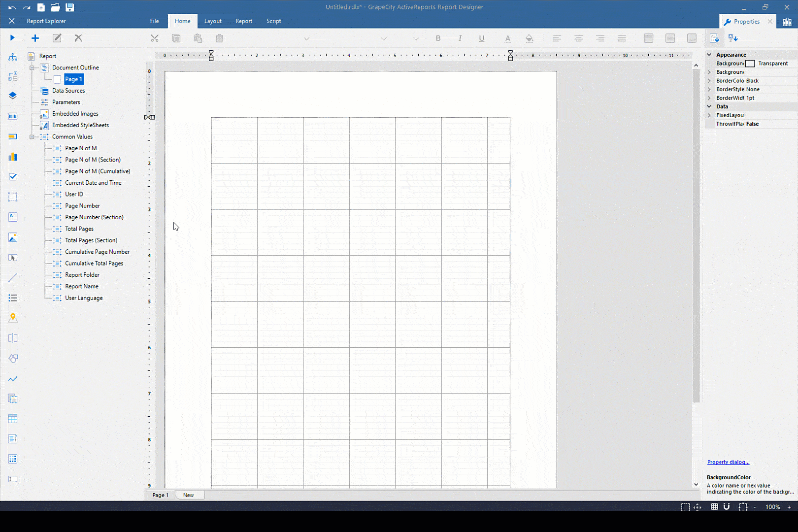Activate the Cut command on the toolbar
Image resolution: width=798 pixels, height=532 pixels.
pos(155,38)
